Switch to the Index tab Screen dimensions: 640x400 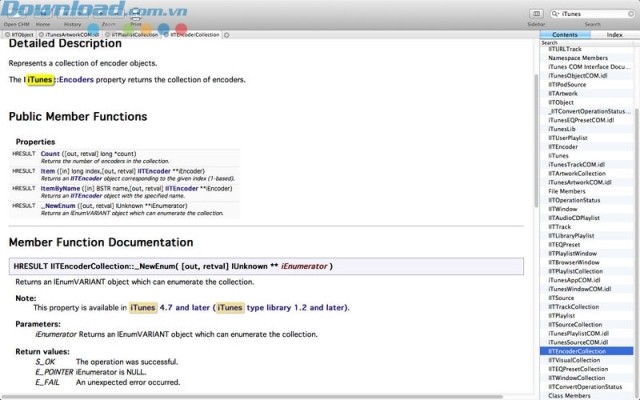pos(615,34)
